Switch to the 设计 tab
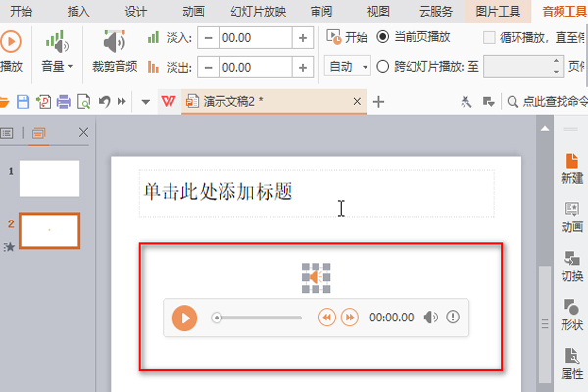Image resolution: width=588 pixels, height=392 pixels. coord(136,11)
